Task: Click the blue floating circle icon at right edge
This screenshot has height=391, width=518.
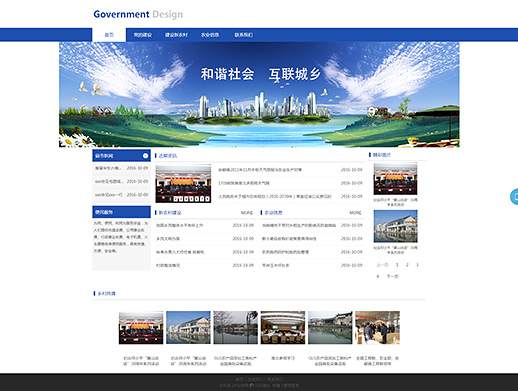Action: [514, 196]
